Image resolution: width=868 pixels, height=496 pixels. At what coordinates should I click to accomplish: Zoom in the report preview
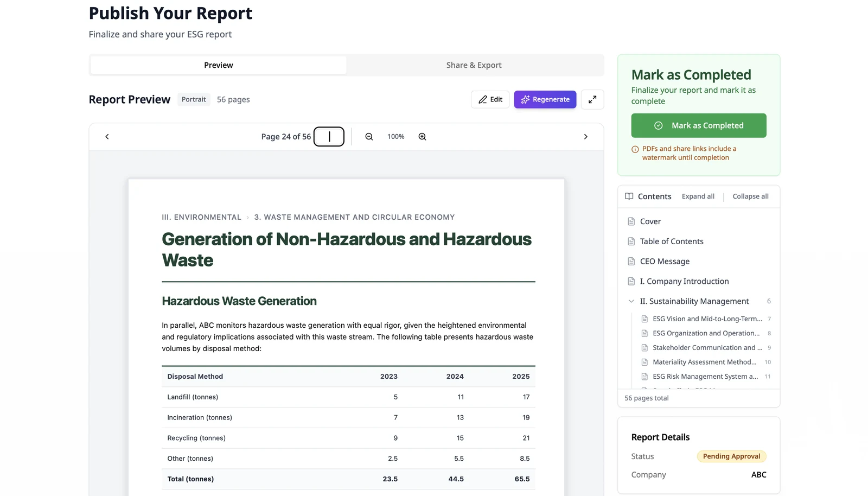coord(422,137)
